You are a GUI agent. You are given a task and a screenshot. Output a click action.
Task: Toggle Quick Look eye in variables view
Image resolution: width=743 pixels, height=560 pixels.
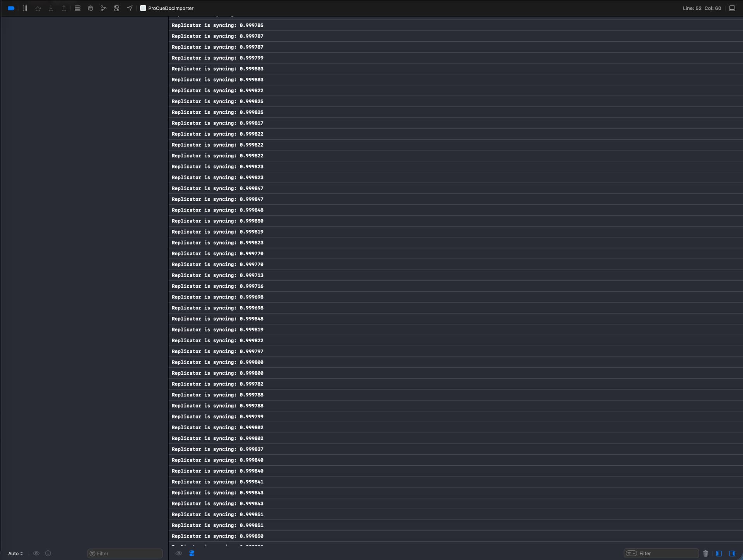(36, 553)
